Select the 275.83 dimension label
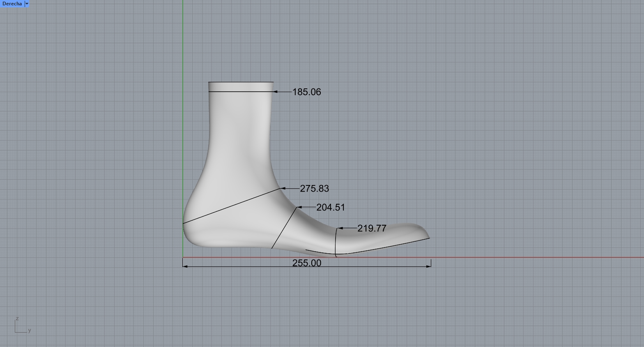644x347 pixels. (314, 189)
